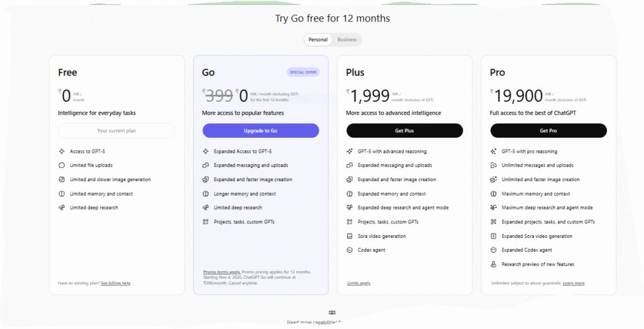Click the Limited file uploads icon in Free

tap(62, 165)
